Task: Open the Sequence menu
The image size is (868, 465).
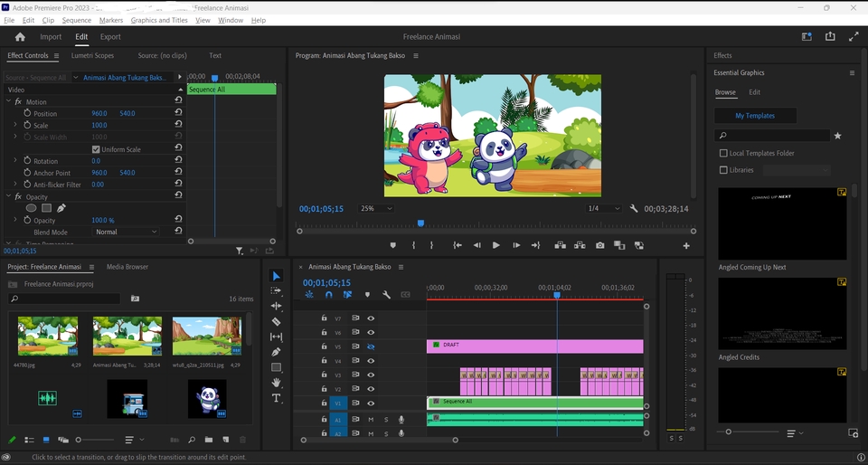Action: tap(76, 21)
